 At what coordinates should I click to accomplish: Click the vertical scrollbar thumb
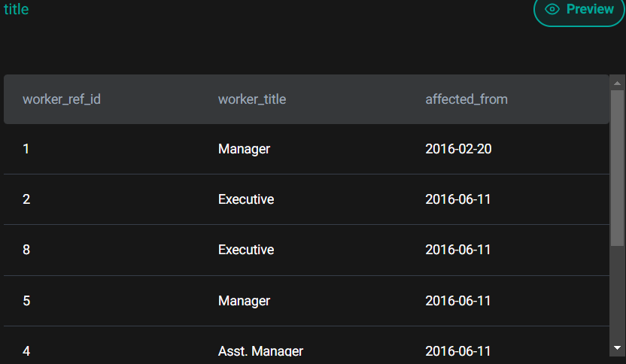(x=617, y=167)
